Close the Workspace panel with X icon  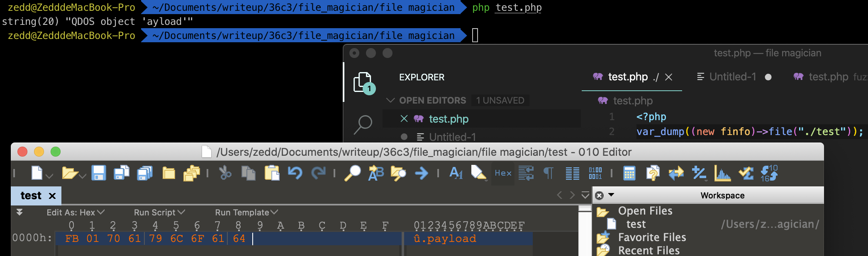599,196
